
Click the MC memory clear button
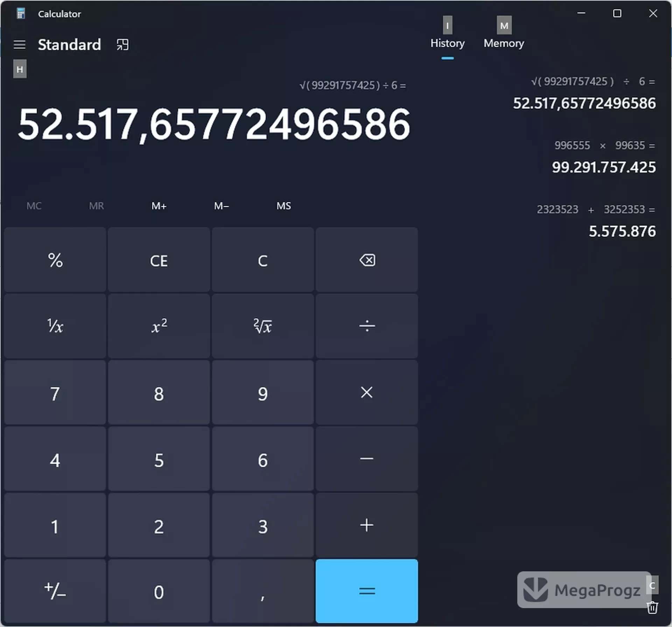(34, 206)
